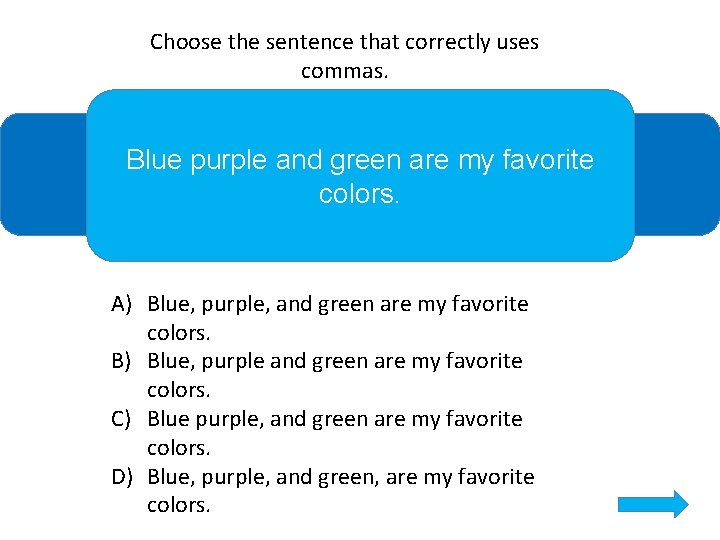Screen dimensions: 720x540
Task: Click the dark blue panel left of question box
Action: click(42, 174)
